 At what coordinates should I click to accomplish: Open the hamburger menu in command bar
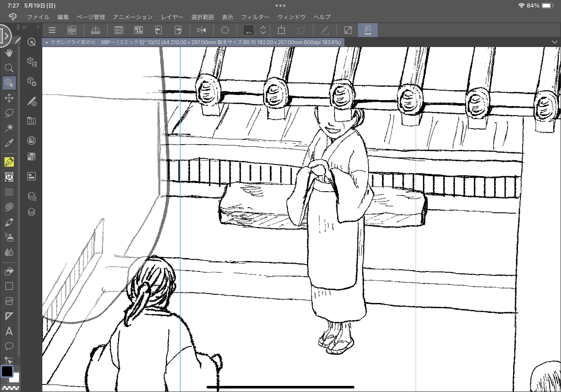52,30
